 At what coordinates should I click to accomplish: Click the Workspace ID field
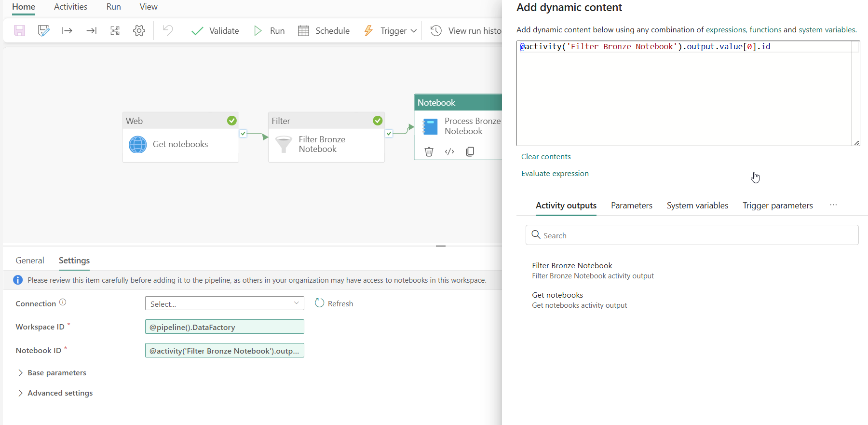click(x=225, y=327)
